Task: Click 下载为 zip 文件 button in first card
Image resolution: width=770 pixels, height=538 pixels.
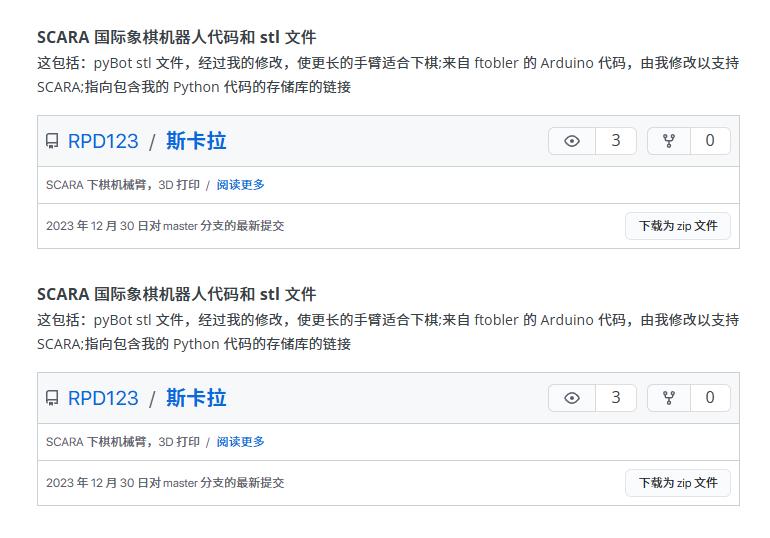Action: pos(678,226)
